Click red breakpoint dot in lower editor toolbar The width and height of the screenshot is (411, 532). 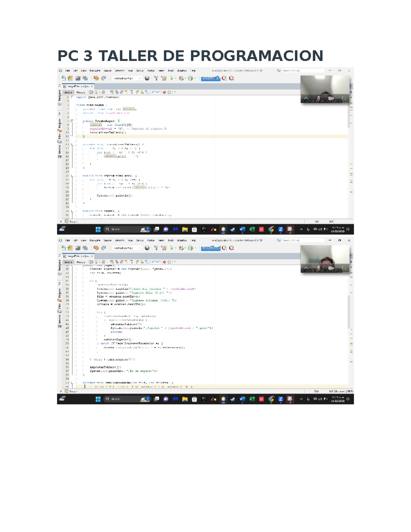coord(164,262)
